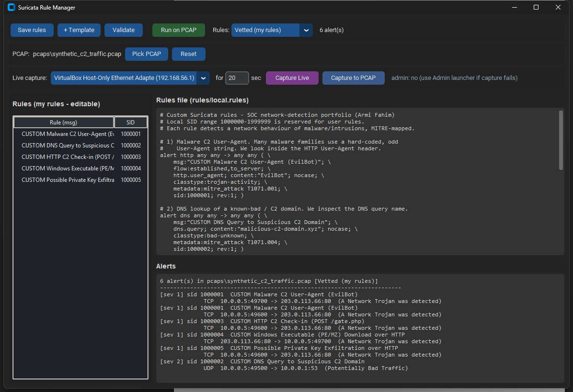The width and height of the screenshot is (573, 392).
Task: Start Capture Live
Action: point(292,78)
